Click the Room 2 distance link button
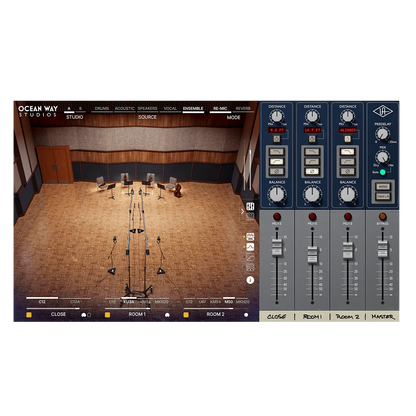 click(347, 139)
